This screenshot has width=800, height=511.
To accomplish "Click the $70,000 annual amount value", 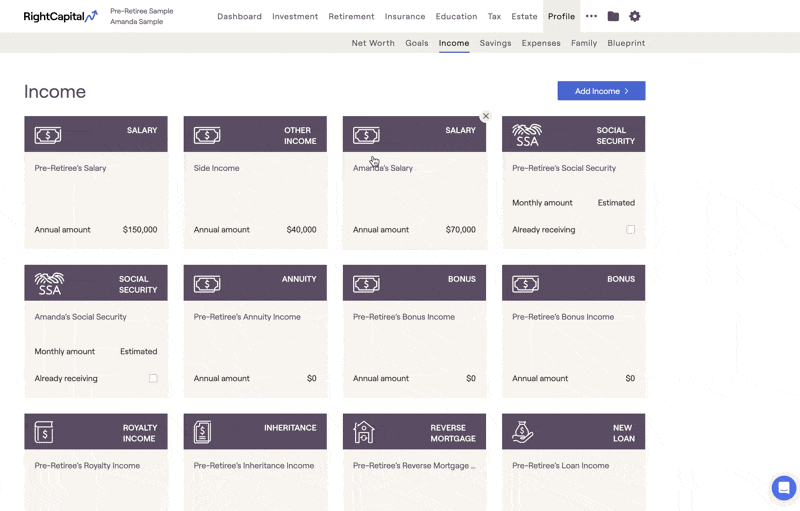I will [461, 229].
